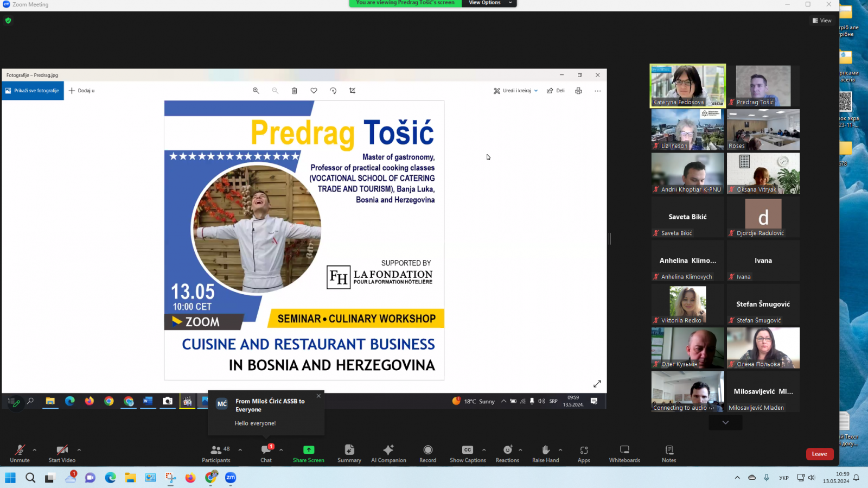Screen dimensions: 868x488
Task: Open AI Companion
Action: pos(388,453)
